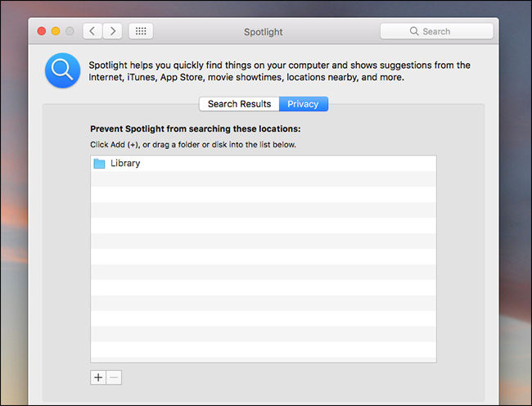
Task: Minimize the window with the yellow button
Action: (56, 31)
